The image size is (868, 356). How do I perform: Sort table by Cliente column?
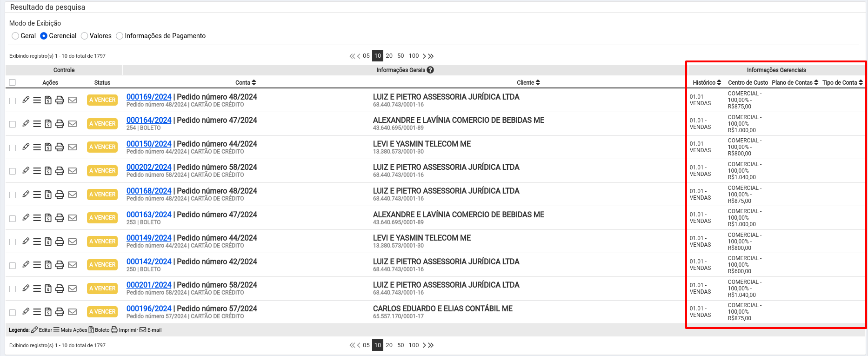pyautogui.click(x=528, y=82)
